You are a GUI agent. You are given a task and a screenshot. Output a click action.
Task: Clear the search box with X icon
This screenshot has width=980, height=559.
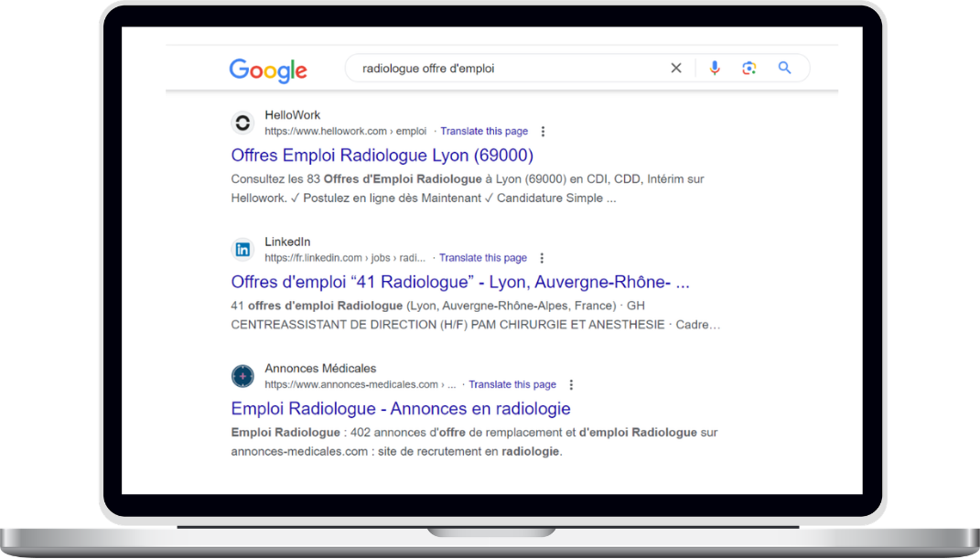tap(676, 68)
